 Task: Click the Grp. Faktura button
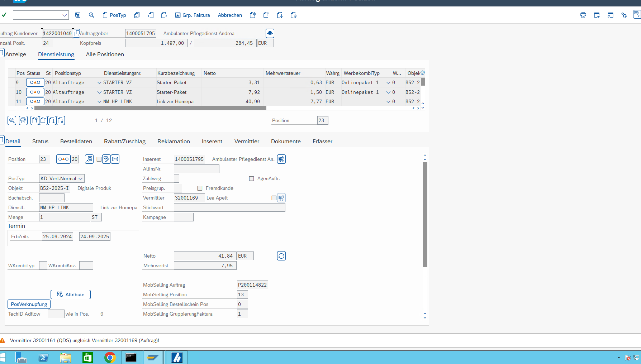click(x=193, y=15)
